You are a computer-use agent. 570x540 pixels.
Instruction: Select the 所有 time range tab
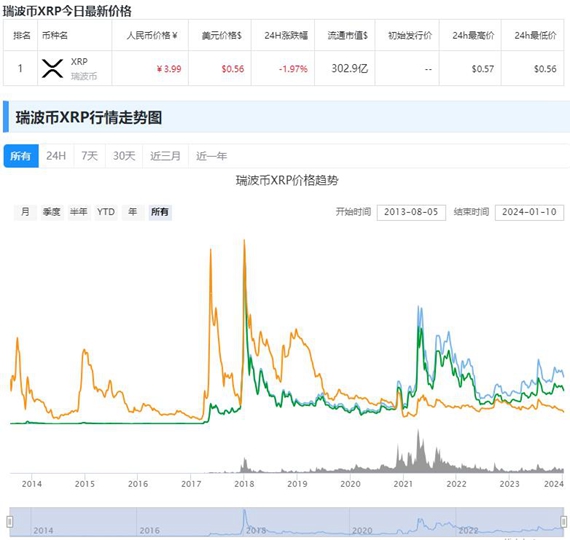point(21,156)
